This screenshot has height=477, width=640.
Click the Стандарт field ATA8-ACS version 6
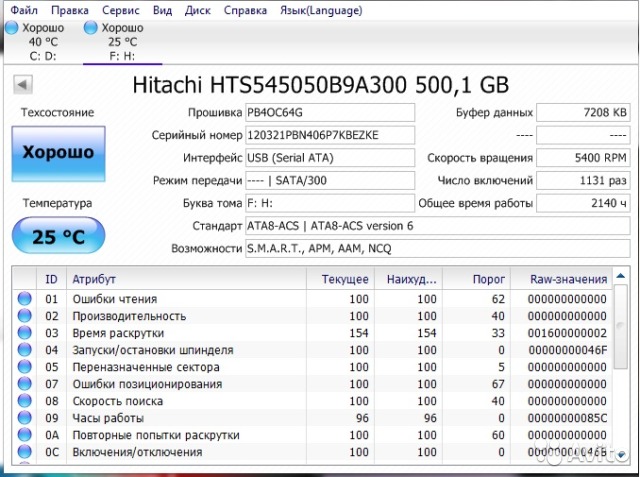pos(438,226)
